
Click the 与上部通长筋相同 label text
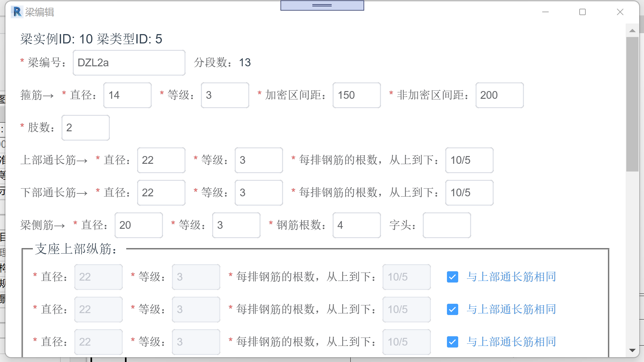coord(512,277)
